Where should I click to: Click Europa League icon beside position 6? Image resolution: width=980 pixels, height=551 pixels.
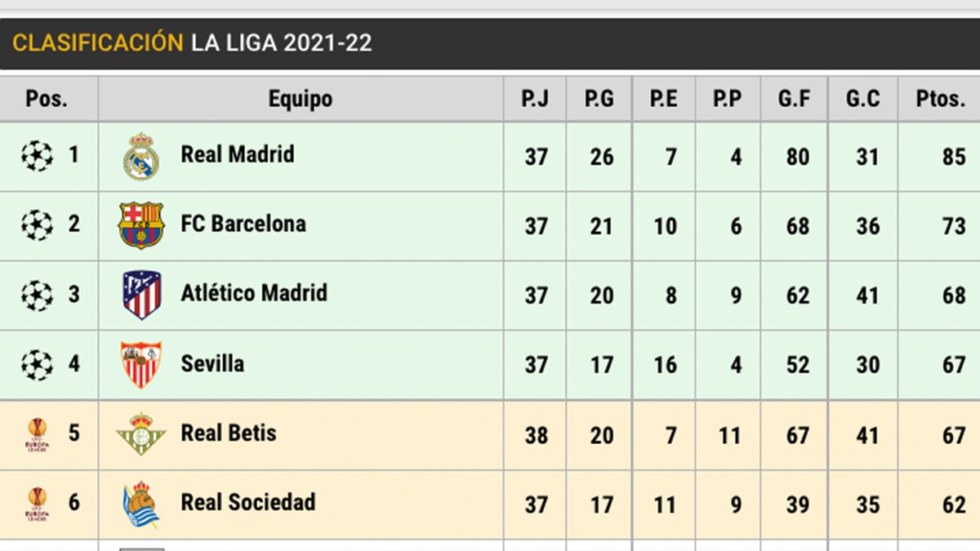tap(37, 504)
